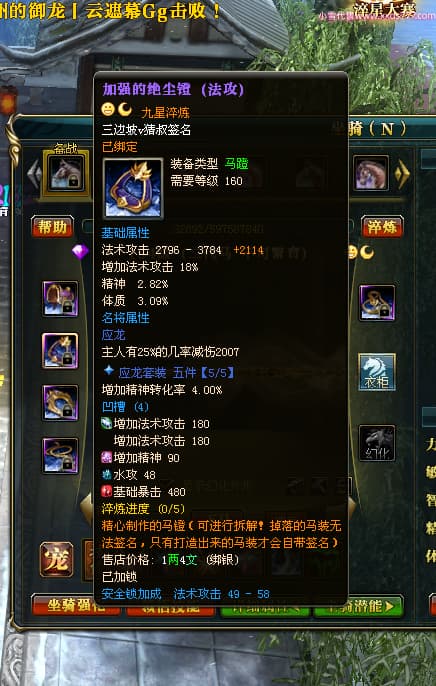This screenshot has height=686, width=436.
Task: Click the 绝尘镫 item icon in tooltip
Action: (133, 188)
